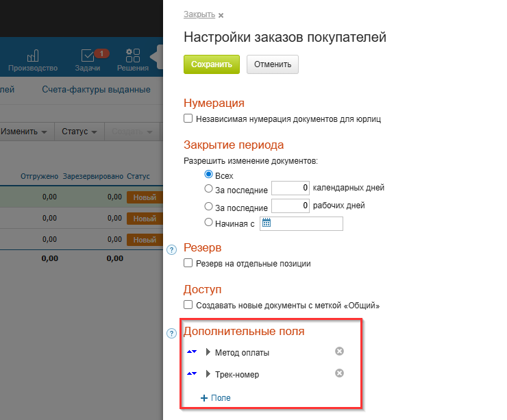Image resolution: width=507 pixels, height=420 pixels.
Task: Click Новый status badge in third row
Action: tap(145, 240)
